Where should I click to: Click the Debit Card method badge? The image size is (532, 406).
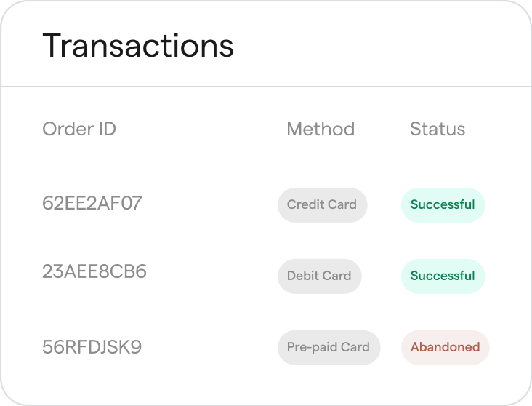pyautogui.click(x=319, y=276)
